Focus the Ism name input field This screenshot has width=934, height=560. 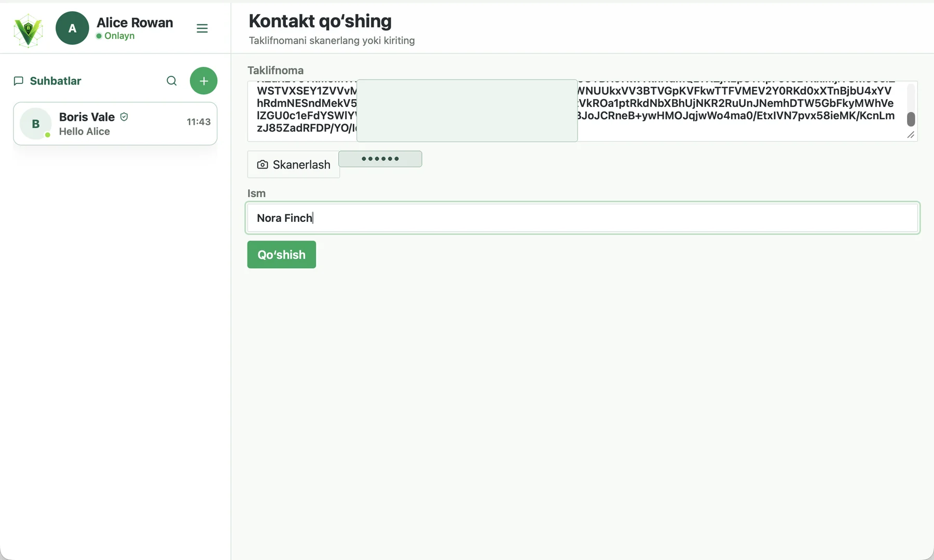coord(583,218)
